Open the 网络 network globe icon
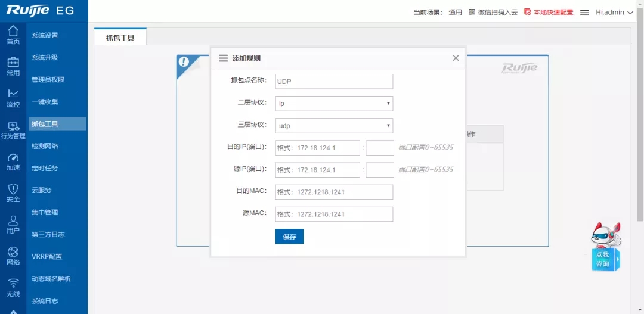The image size is (644, 314). [13, 253]
